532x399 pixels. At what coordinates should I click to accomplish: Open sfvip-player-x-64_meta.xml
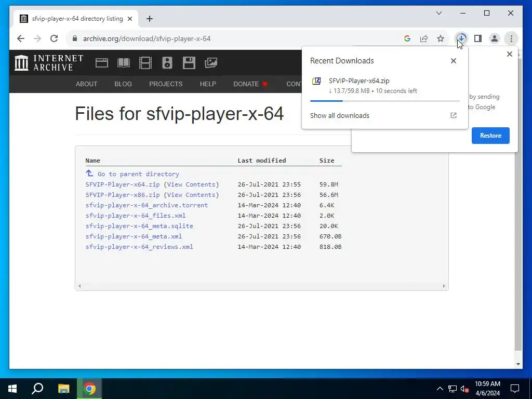[x=134, y=236]
